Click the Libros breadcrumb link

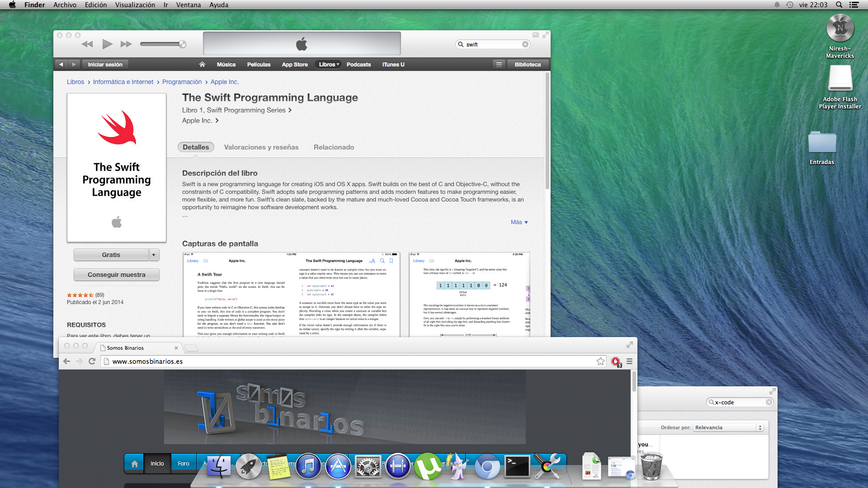[75, 82]
